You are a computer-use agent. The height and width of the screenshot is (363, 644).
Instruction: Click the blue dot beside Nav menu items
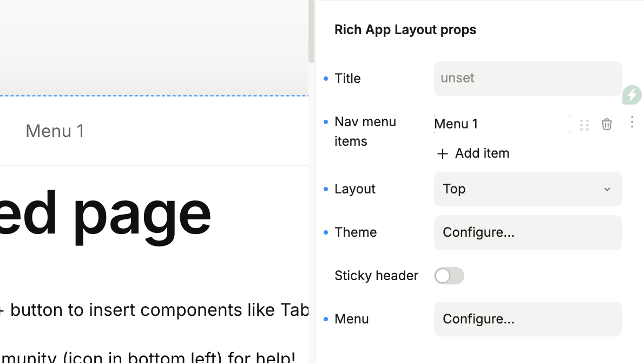[x=326, y=122]
